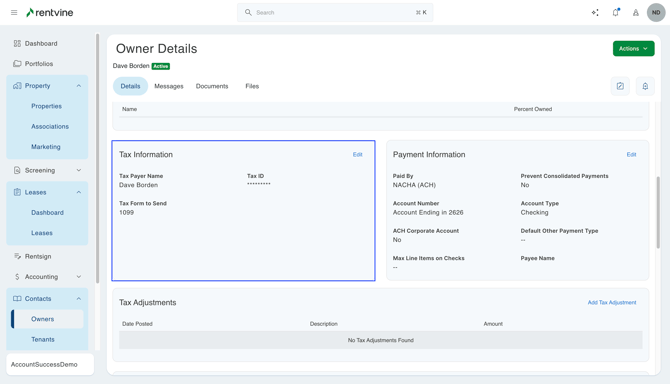Open the notes clipboard icon beside tabs
670x384 pixels.
coord(620,86)
